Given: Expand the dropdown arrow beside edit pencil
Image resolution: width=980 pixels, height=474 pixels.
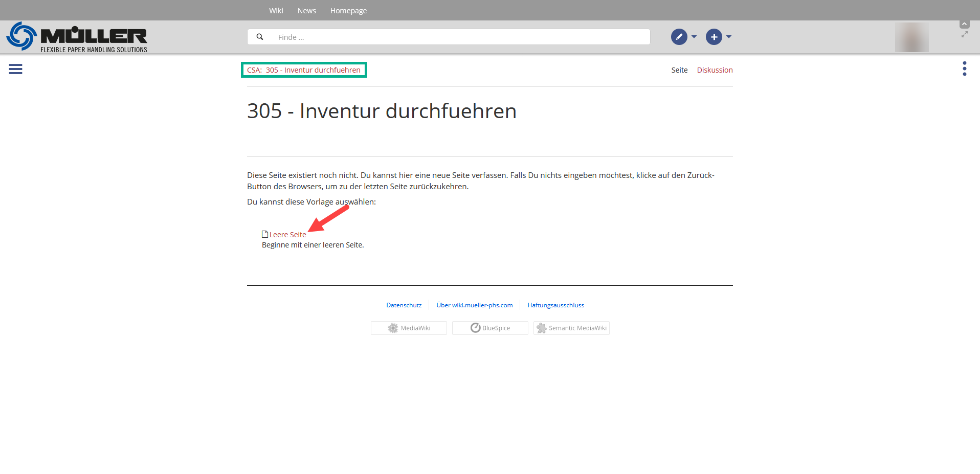Looking at the screenshot, I should (694, 37).
